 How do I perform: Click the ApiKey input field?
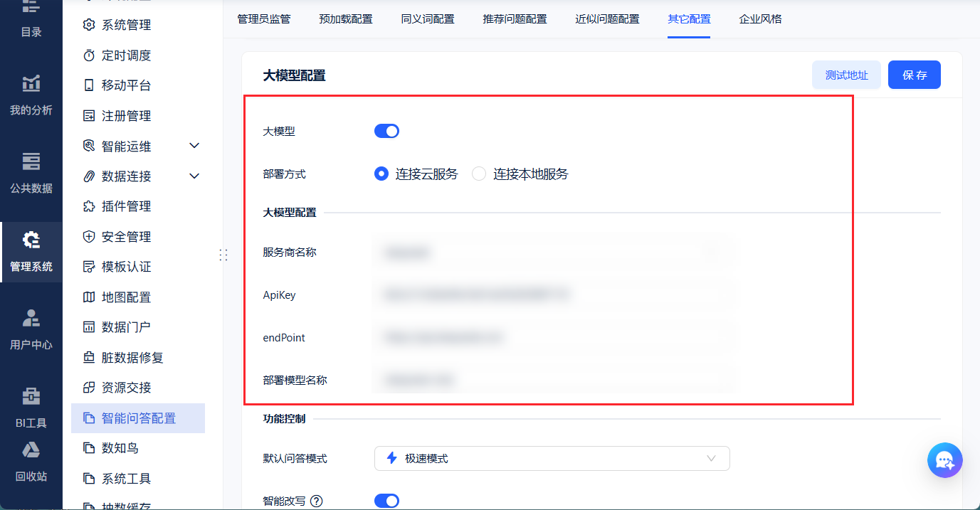click(552, 294)
